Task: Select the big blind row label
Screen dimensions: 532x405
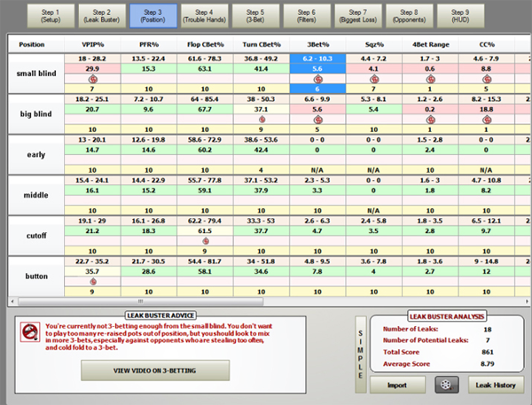Action: (x=36, y=114)
